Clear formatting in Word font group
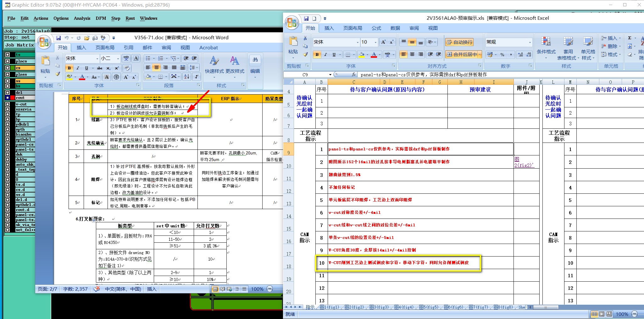This screenshot has width=644, height=319. coord(127,68)
